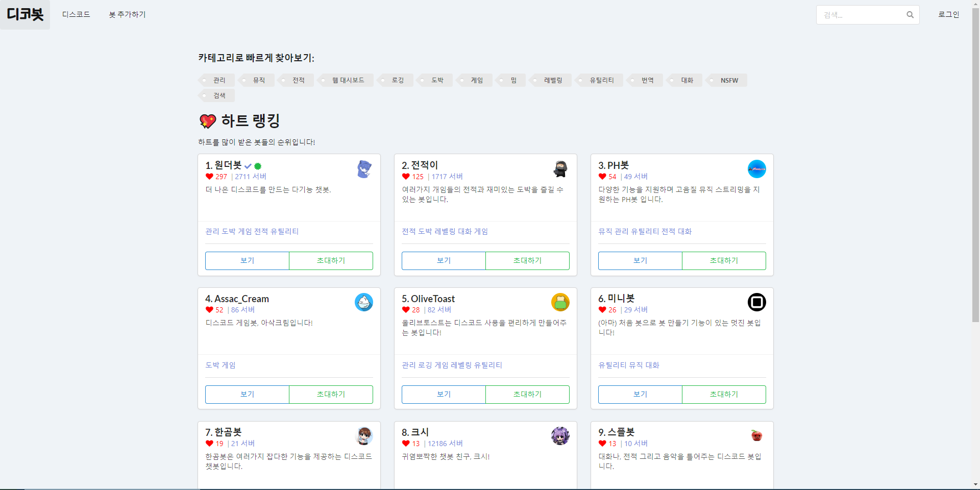Click the 2711 서버 count text
This screenshot has height=490, width=980.
point(251,177)
